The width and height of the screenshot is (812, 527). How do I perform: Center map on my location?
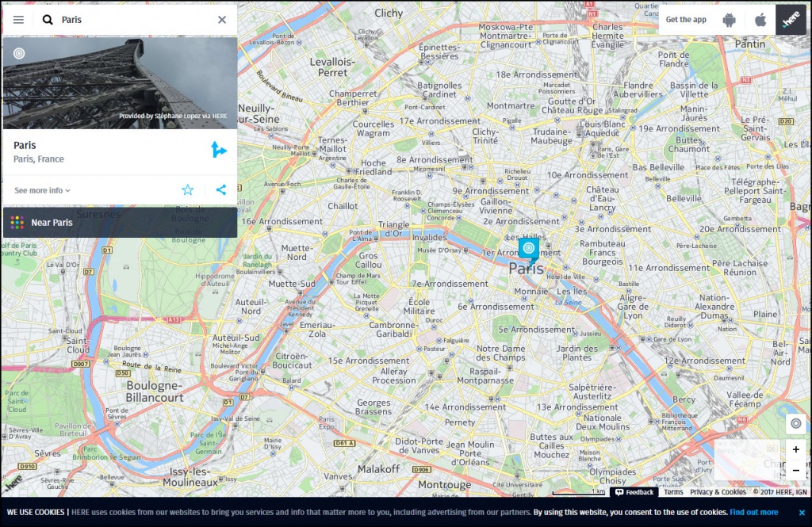pos(795,424)
